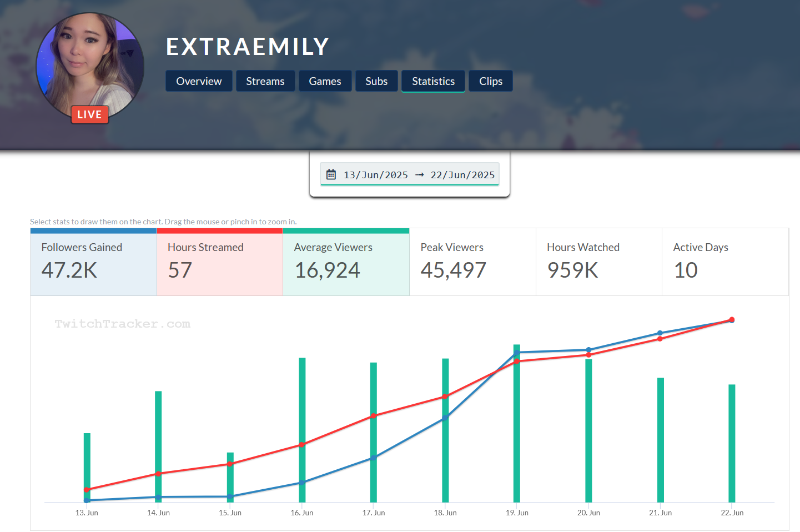
Task: Enable the Hours Watched stat
Action: pyautogui.click(x=599, y=262)
